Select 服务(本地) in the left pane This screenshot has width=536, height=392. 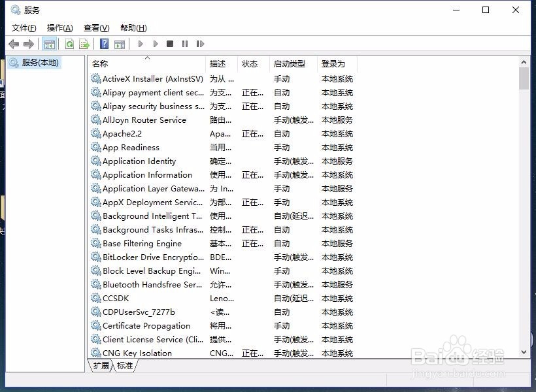tap(39, 63)
